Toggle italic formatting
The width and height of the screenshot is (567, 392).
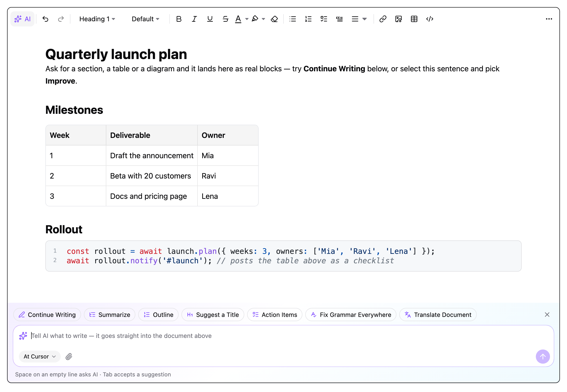[x=194, y=19]
